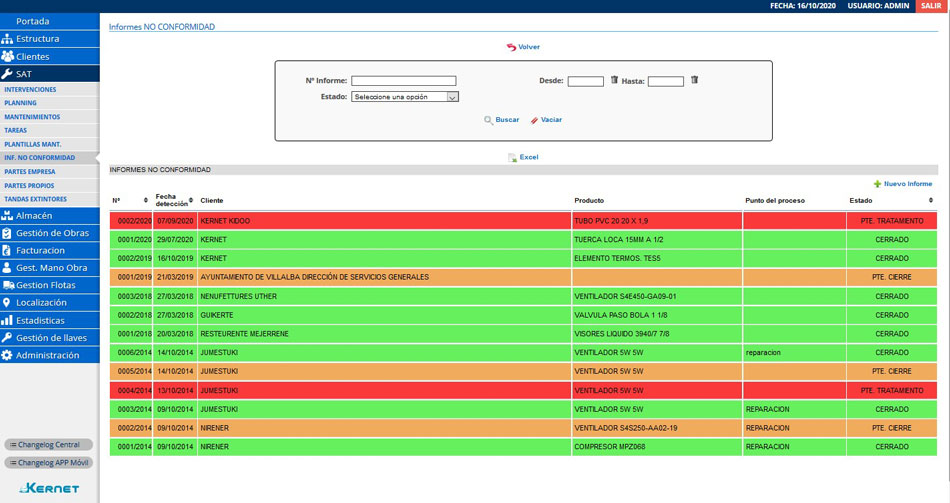The width and height of the screenshot is (950, 503).
Task: Click NENUFETTURES UTHER client cell
Action: tap(384, 296)
